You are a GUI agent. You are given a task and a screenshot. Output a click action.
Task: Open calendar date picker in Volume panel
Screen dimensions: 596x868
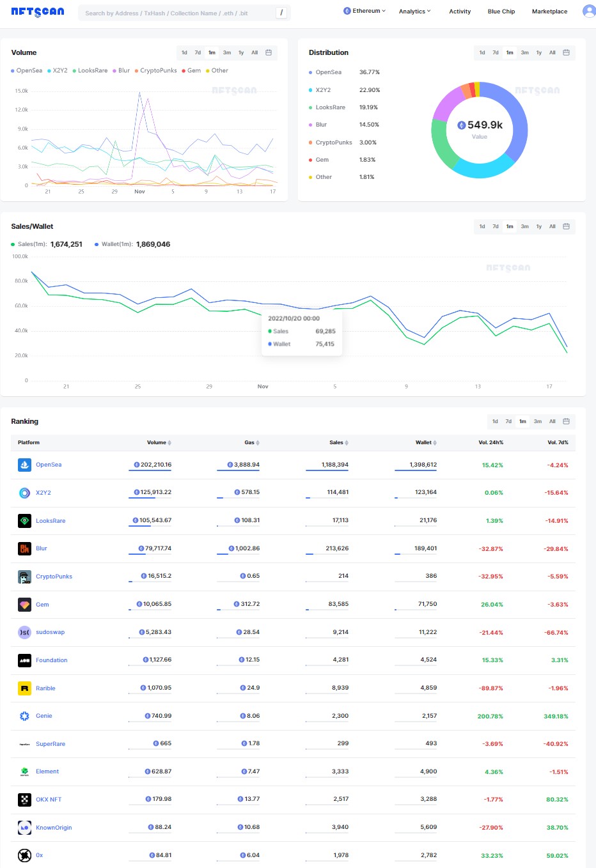[269, 52]
